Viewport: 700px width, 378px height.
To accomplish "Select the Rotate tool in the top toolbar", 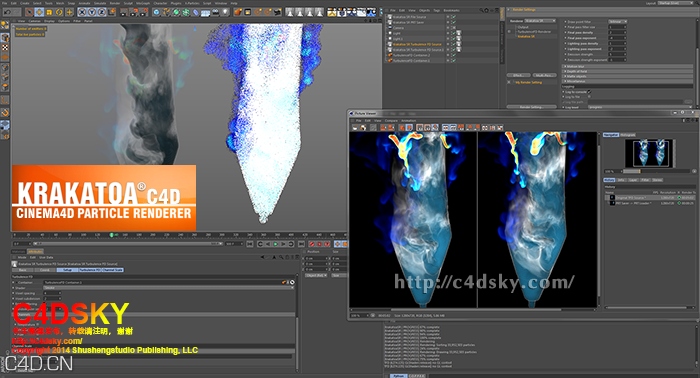I will click(x=59, y=12).
